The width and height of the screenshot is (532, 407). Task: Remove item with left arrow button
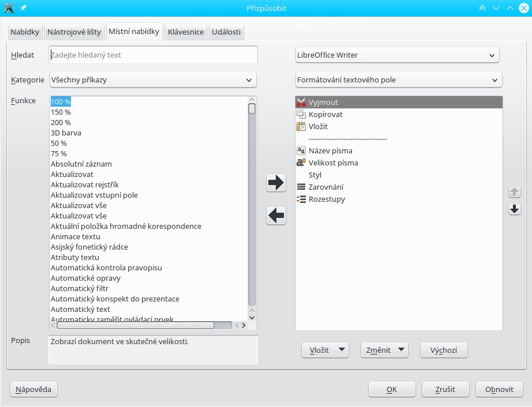click(276, 215)
